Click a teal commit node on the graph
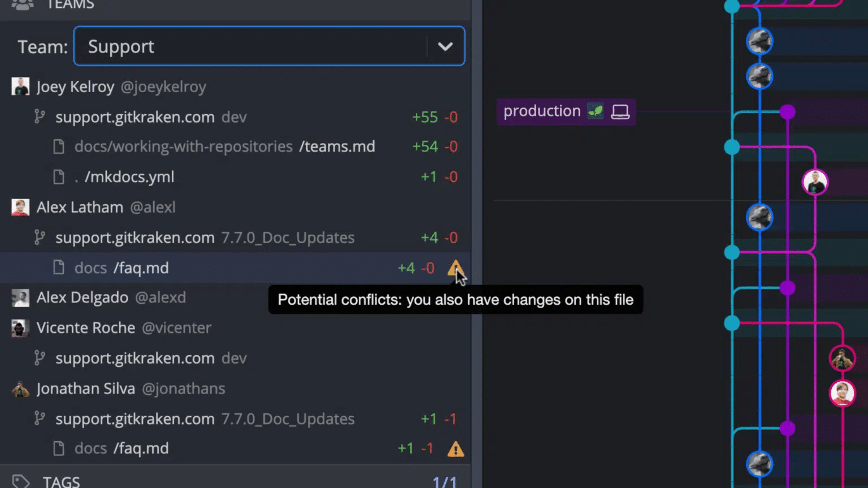 click(732, 147)
